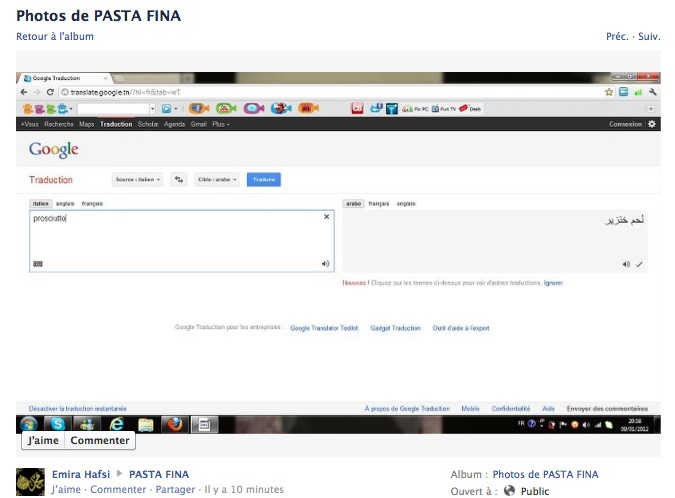
Task: Open Google Translator Toolkit link
Action: point(324,328)
